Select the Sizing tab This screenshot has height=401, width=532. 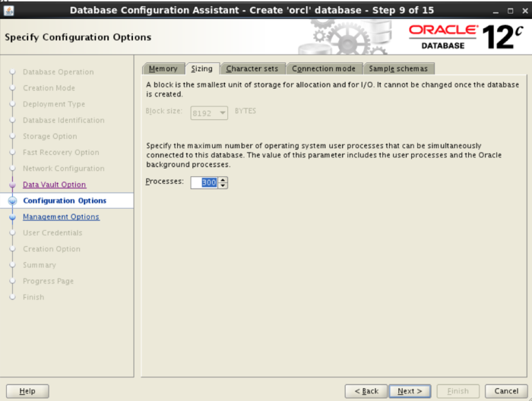[x=202, y=68]
